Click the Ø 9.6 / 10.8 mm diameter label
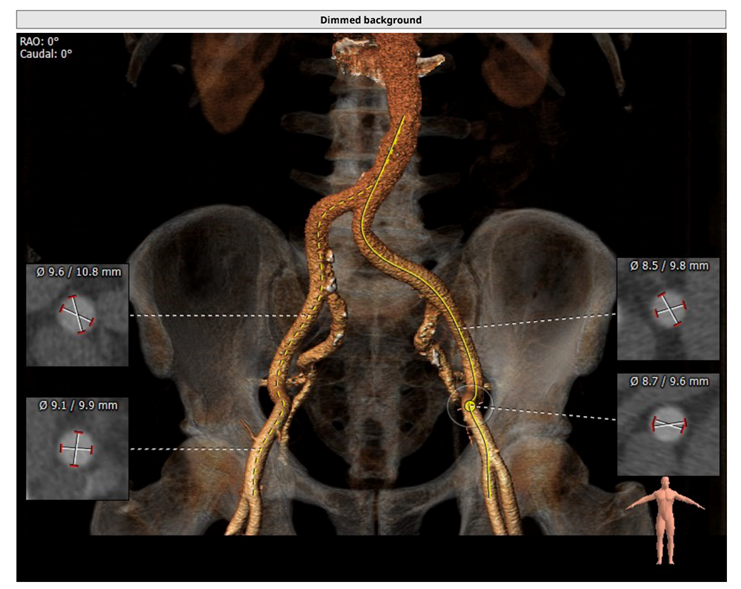Screen dimensions: 741x589 (x=78, y=272)
